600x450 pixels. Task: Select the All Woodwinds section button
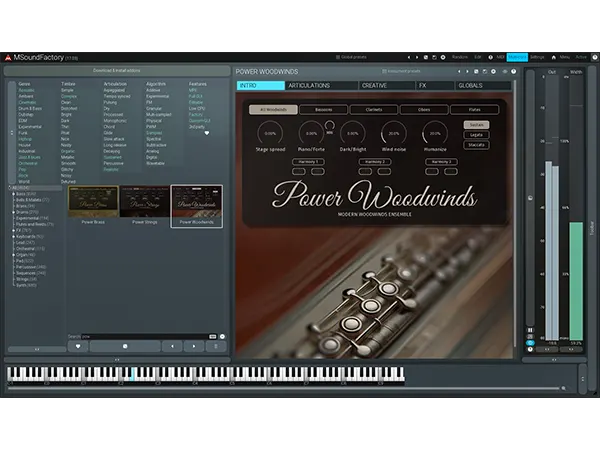tap(273, 110)
